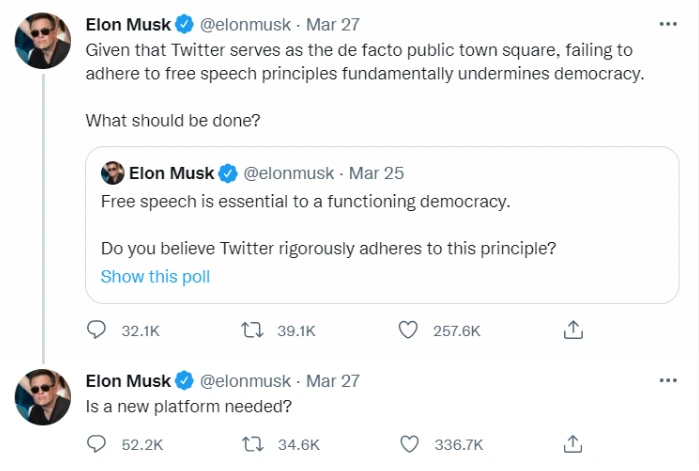Open the @elonmusk handle on first tweet
The image size is (699, 471).
point(245,23)
